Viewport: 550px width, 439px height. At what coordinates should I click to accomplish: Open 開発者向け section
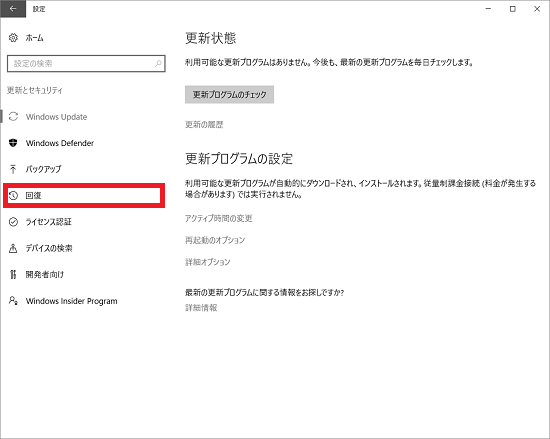(x=45, y=275)
